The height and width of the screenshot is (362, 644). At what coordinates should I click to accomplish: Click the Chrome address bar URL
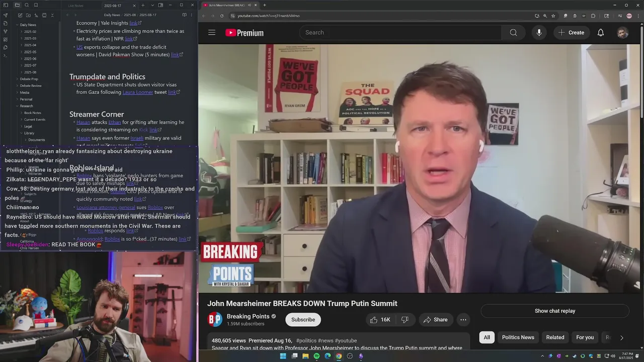[x=269, y=16]
